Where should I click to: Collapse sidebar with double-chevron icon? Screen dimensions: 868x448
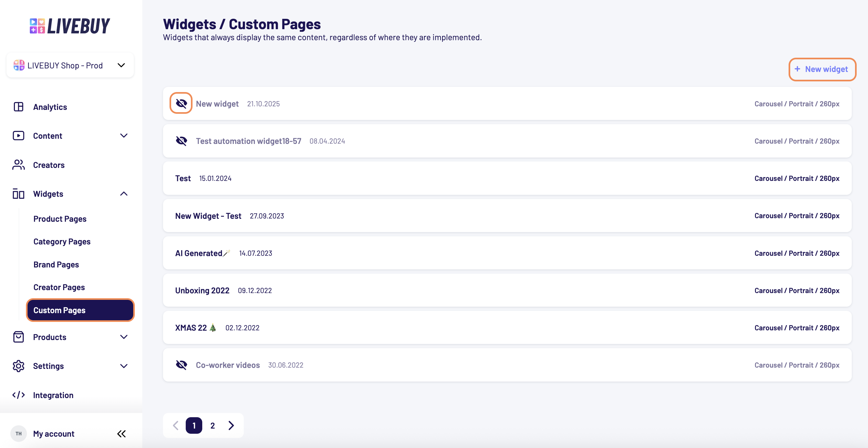click(x=121, y=433)
